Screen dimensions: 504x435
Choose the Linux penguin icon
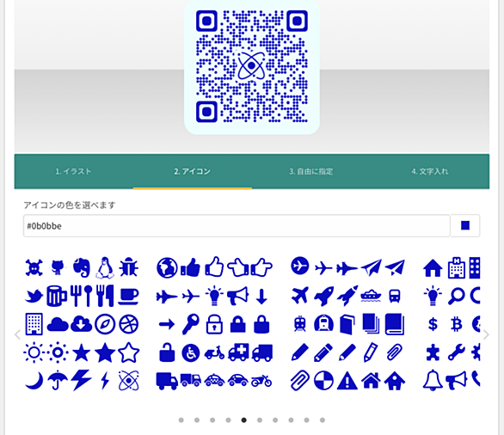pyautogui.click(x=105, y=267)
